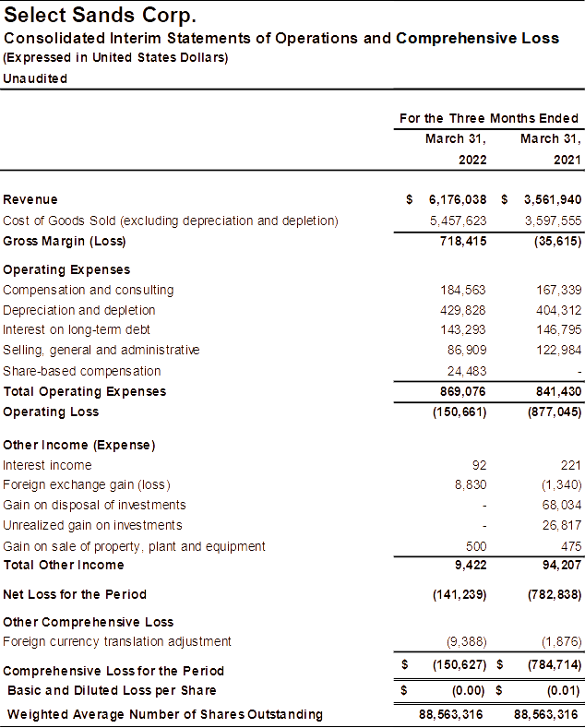Select interest value 146,795

pyautogui.click(x=558, y=329)
